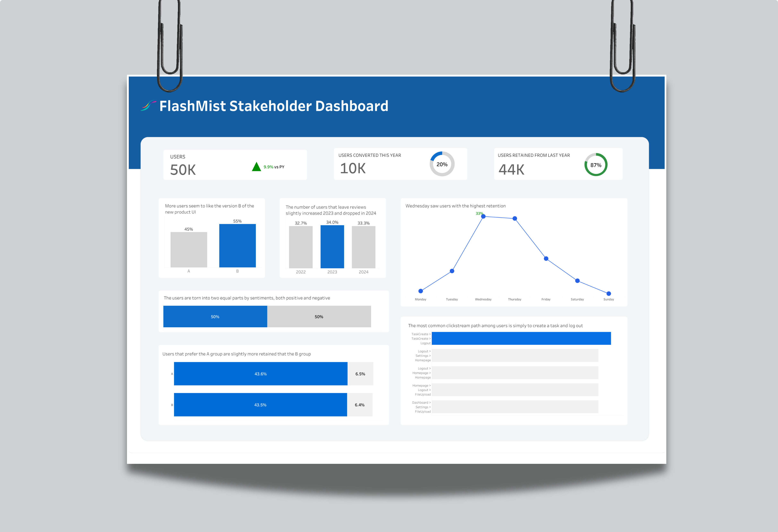
Task: Select the 10K converted users value
Action: pos(353,168)
